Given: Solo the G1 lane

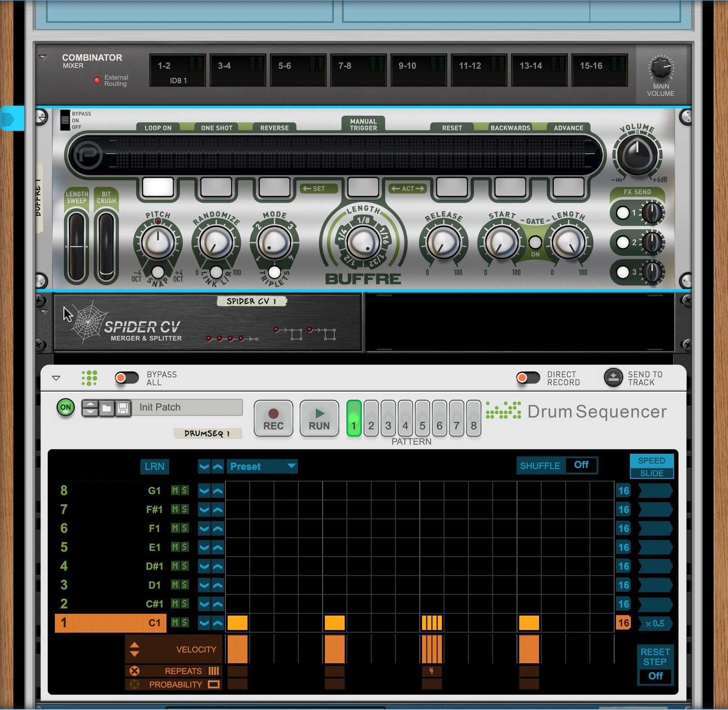Looking at the screenshot, I should pos(184,490).
